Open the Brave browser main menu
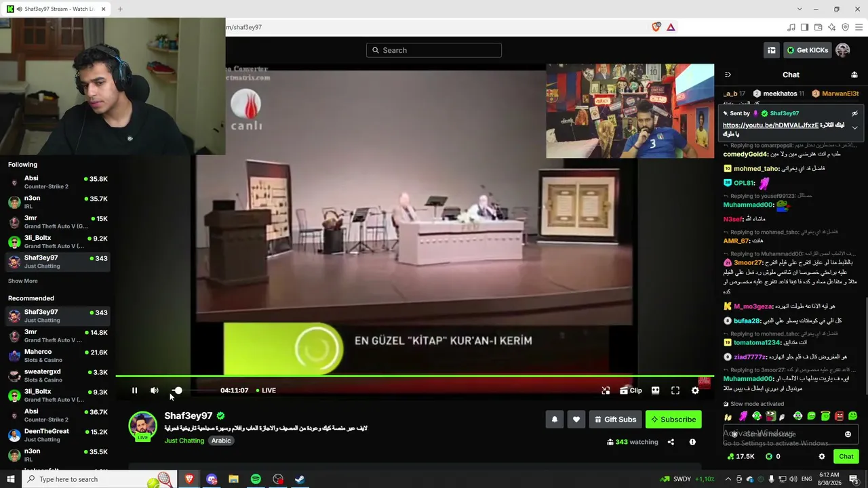868x488 pixels. click(859, 27)
